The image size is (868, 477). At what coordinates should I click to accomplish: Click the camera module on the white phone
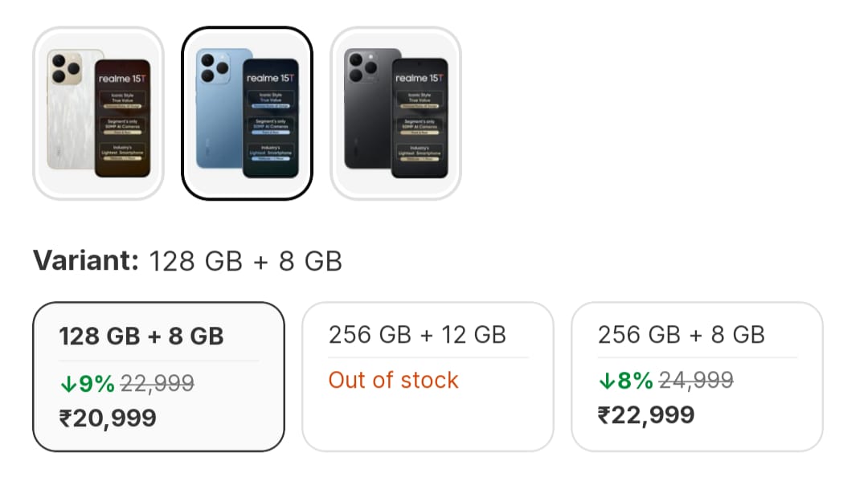(63, 69)
